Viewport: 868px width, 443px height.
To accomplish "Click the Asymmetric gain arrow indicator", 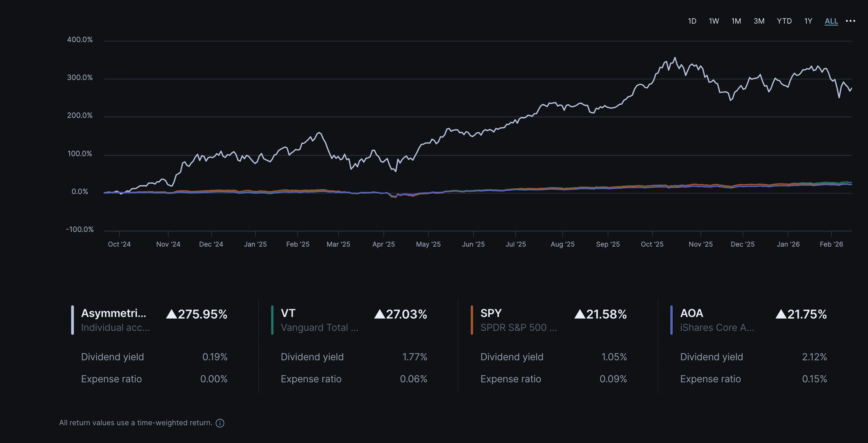I will [171, 314].
